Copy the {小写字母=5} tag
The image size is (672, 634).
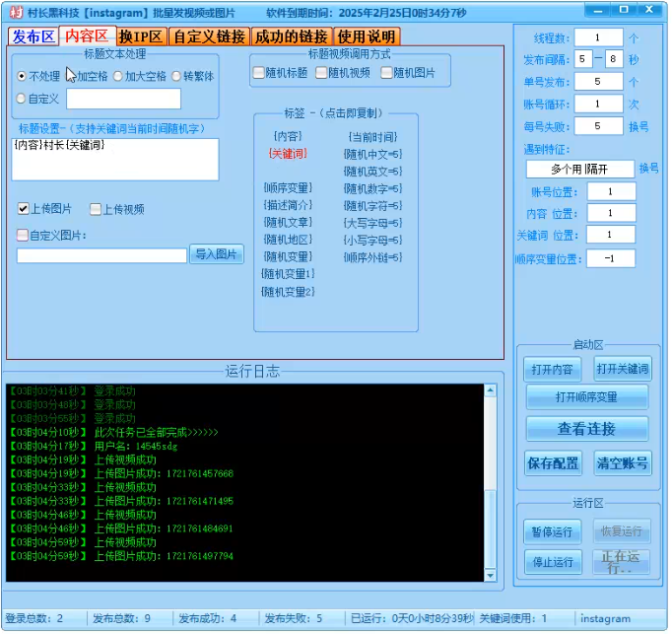(x=372, y=240)
